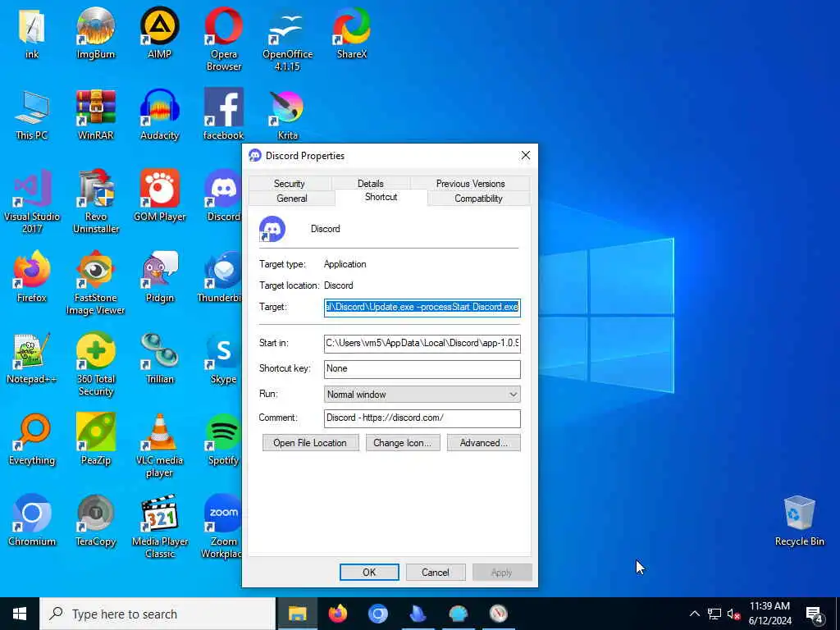
Task: Click in the Comment field
Action: tap(422, 418)
